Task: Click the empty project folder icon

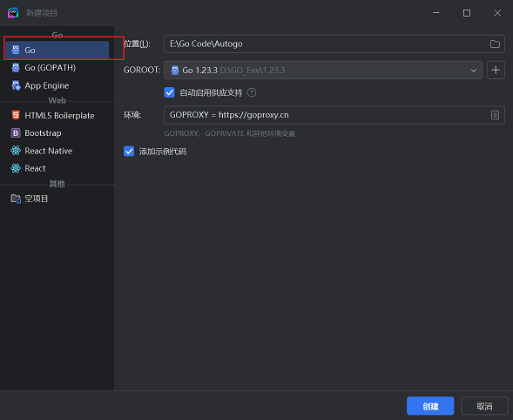Action: tap(16, 199)
